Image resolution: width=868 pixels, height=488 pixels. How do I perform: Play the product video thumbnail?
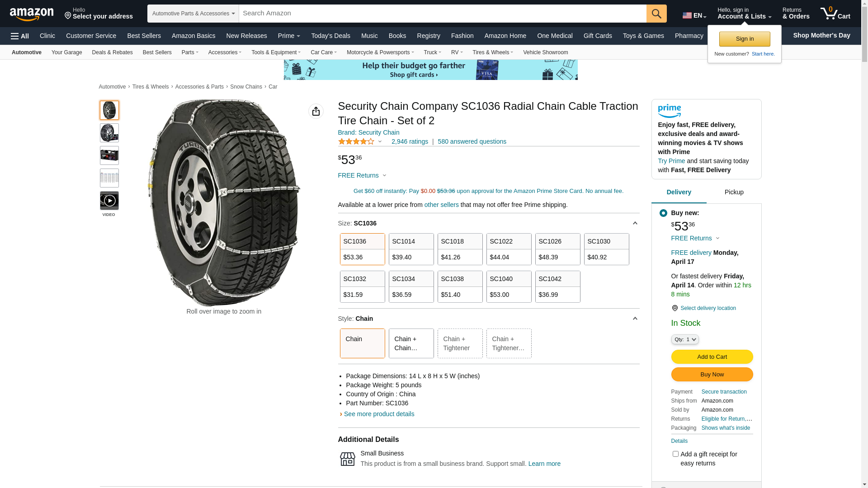click(x=109, y=201)
